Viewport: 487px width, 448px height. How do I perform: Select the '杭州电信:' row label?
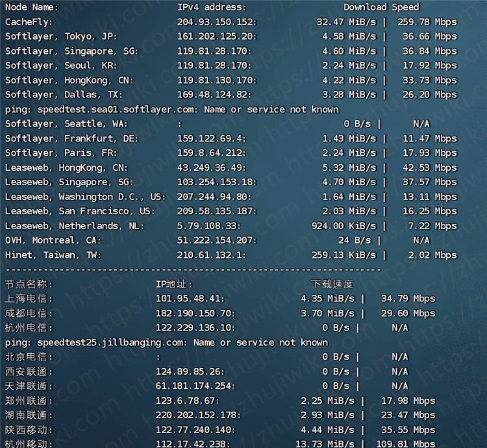coord(29,328)
